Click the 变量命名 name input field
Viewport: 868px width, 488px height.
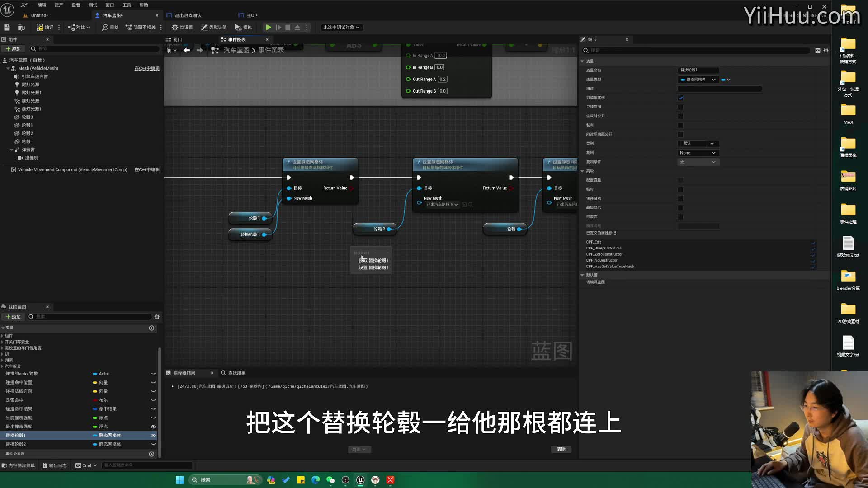(x=698, y=70)
